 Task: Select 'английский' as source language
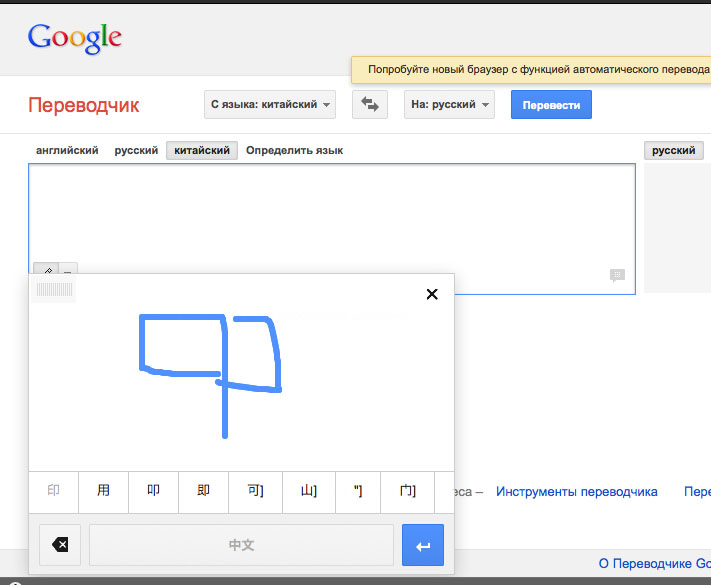67,150
